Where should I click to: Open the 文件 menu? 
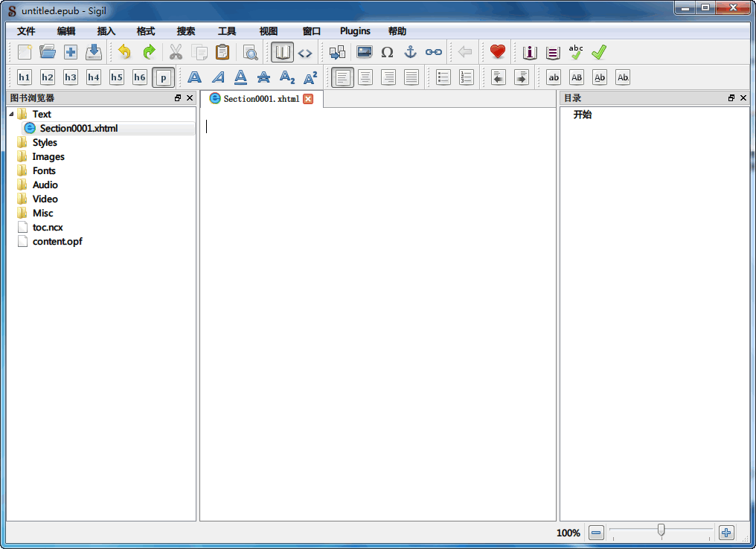[26, 31]
